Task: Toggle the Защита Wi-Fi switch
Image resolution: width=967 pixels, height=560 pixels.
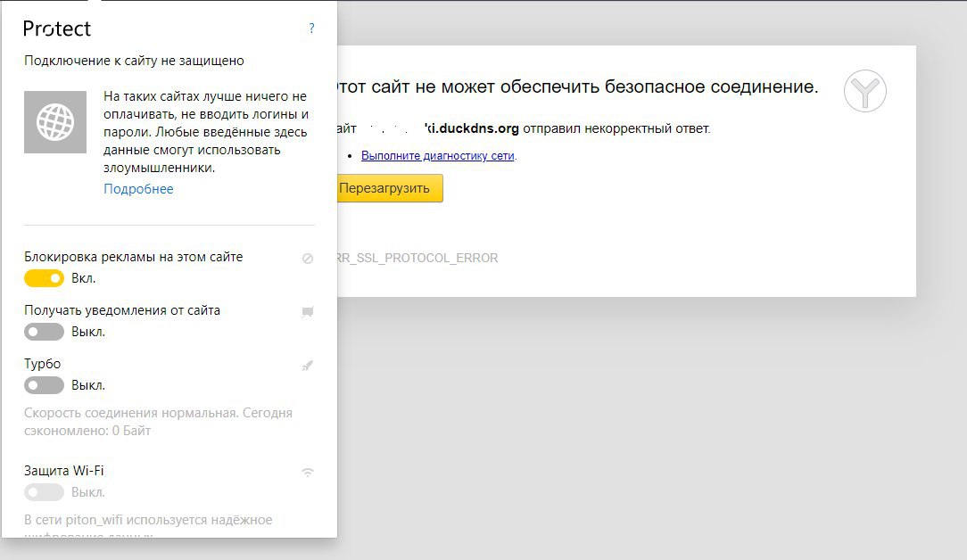Action: (44, 492)
